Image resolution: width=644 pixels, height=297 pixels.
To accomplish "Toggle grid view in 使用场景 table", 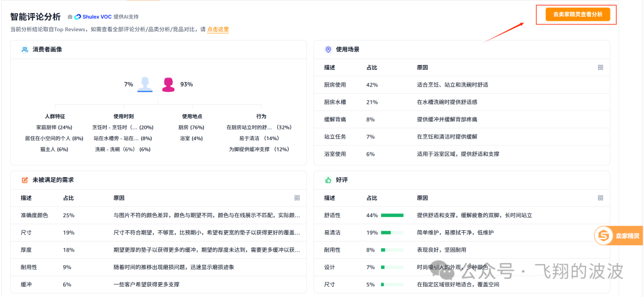I will coord(600,67).
